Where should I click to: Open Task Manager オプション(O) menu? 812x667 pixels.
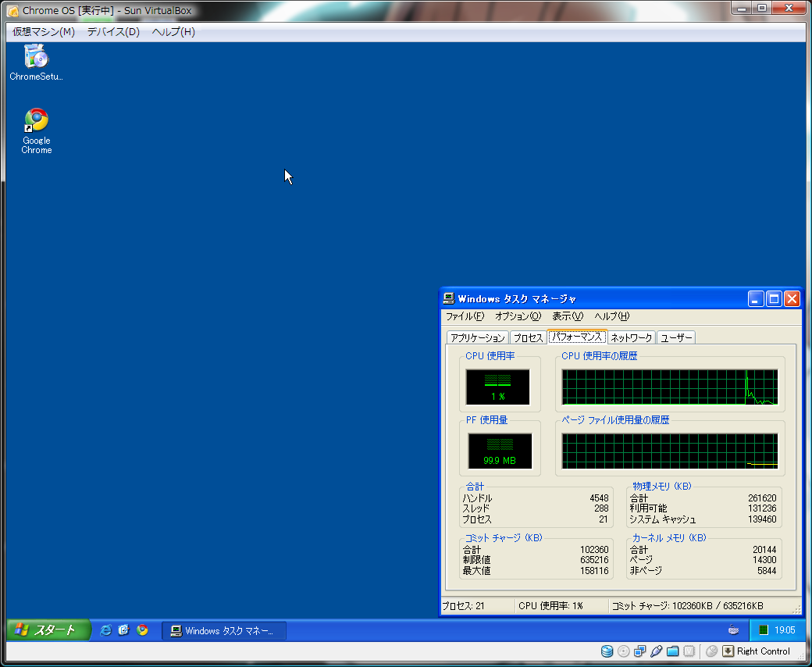(x=518, y=316)
